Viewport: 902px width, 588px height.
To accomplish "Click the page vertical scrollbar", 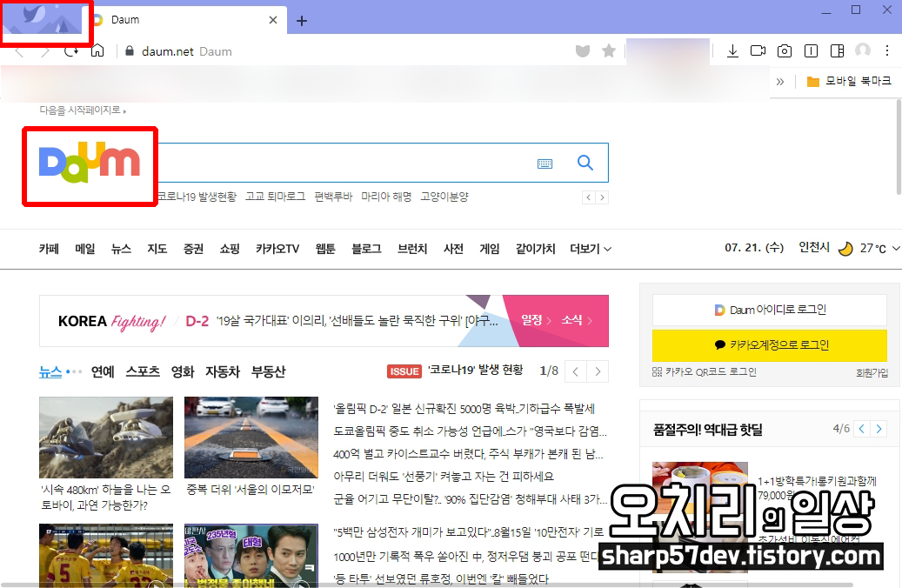I will pos(899,147).
